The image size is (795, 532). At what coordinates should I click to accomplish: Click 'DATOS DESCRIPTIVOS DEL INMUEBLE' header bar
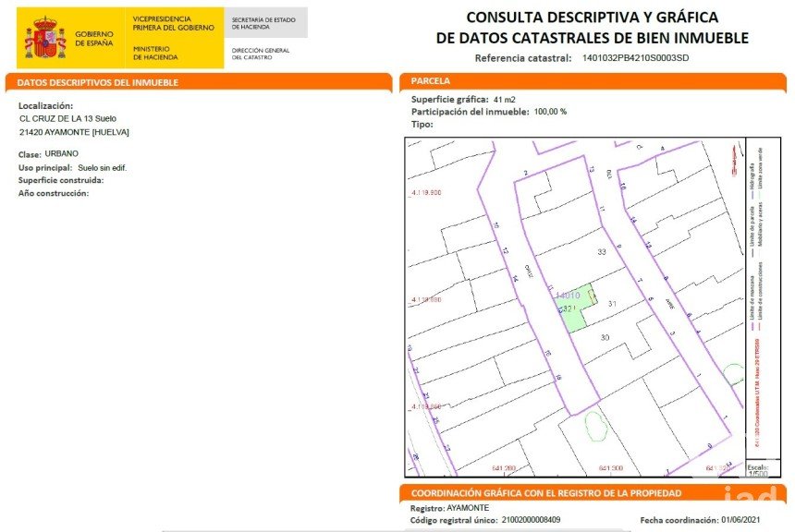199,82
